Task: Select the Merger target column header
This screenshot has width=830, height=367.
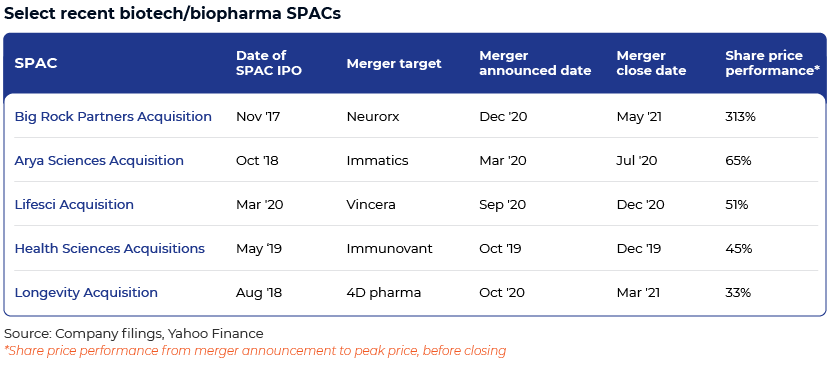Action: click(x=394, y=64)
